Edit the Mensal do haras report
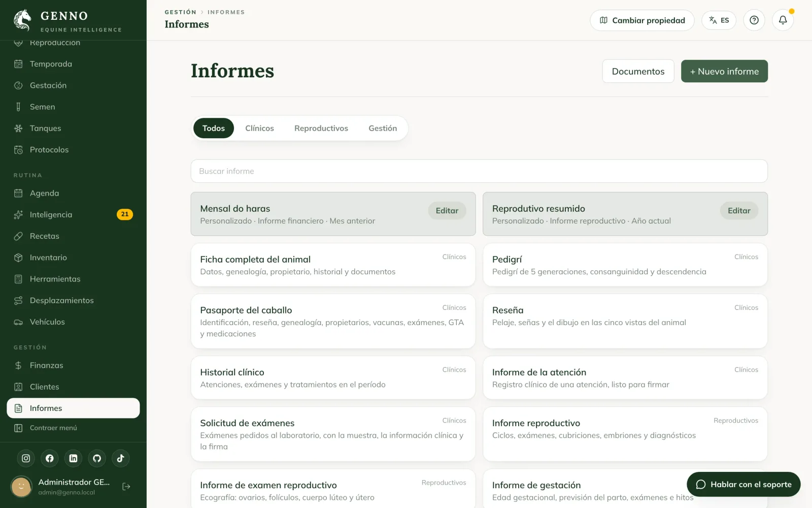The height and width of the screenshot is (508, 812). pyautogui.click(x=447, y=210)
